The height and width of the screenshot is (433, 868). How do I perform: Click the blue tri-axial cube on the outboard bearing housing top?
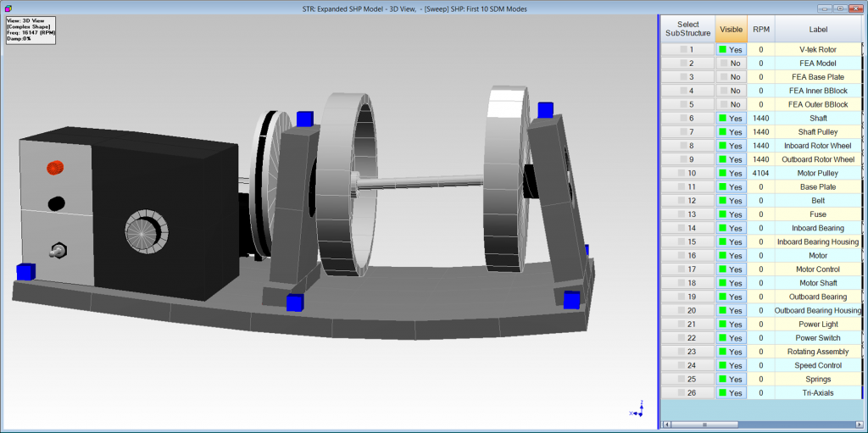click(545, 109)
